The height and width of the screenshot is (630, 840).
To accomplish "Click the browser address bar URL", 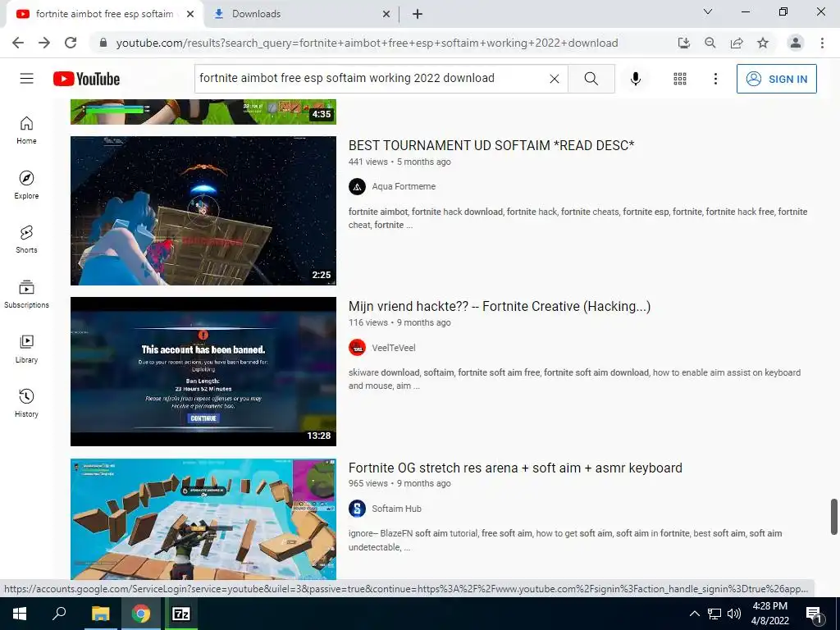I will (x=367, y=43).
